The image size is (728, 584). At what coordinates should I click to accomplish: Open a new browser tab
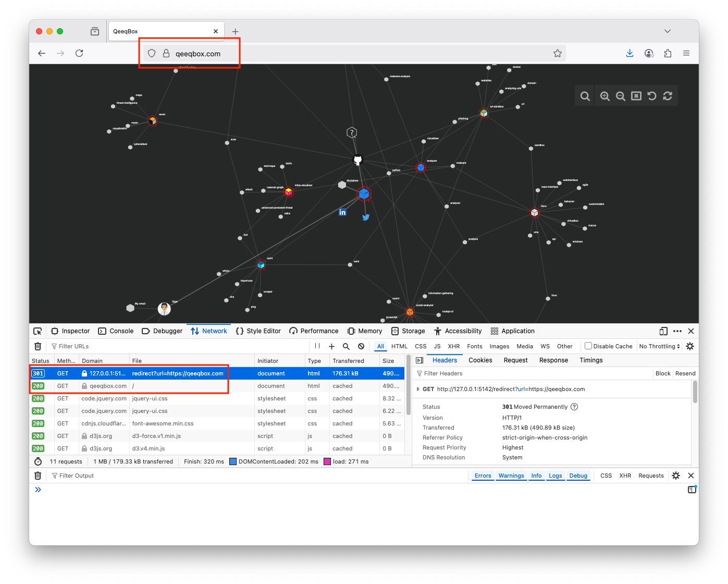[235, 31]
